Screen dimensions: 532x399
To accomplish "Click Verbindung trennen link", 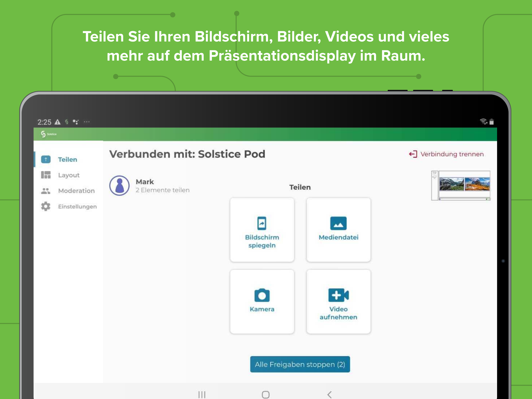I will pos(446,154).
